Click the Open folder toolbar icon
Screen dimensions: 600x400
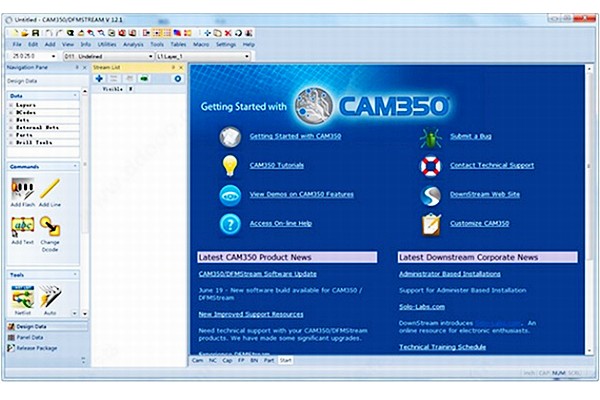click(24, 33)
